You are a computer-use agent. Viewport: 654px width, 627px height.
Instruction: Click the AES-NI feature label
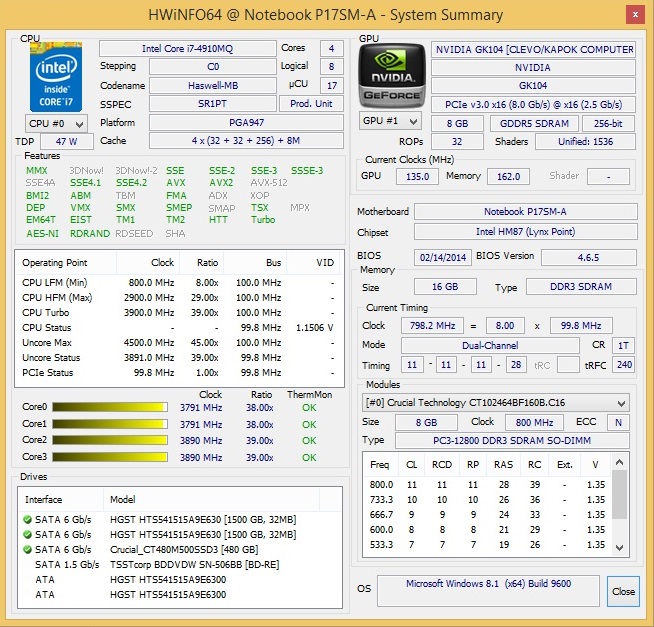[43, 234]
